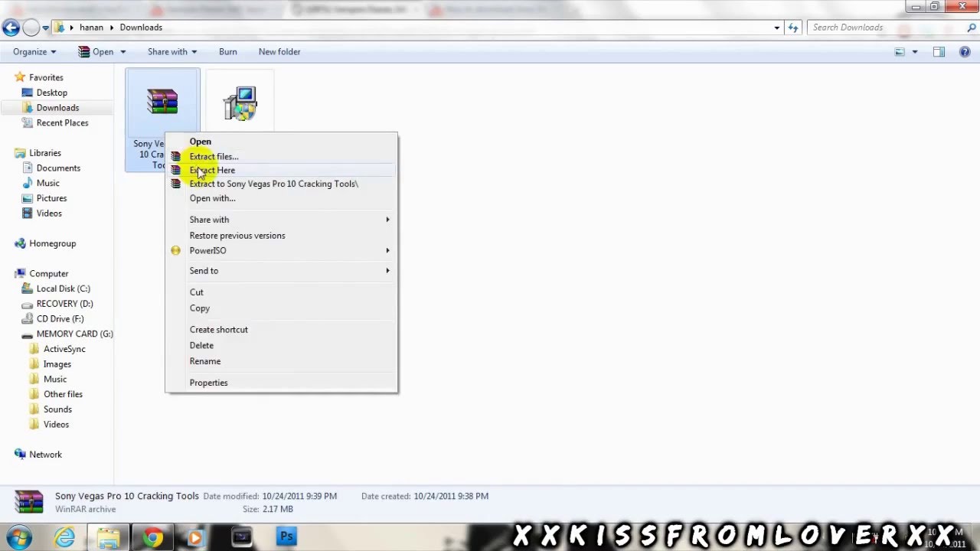
Task: Choose Open in the context menu
Action: coord(200,142)
